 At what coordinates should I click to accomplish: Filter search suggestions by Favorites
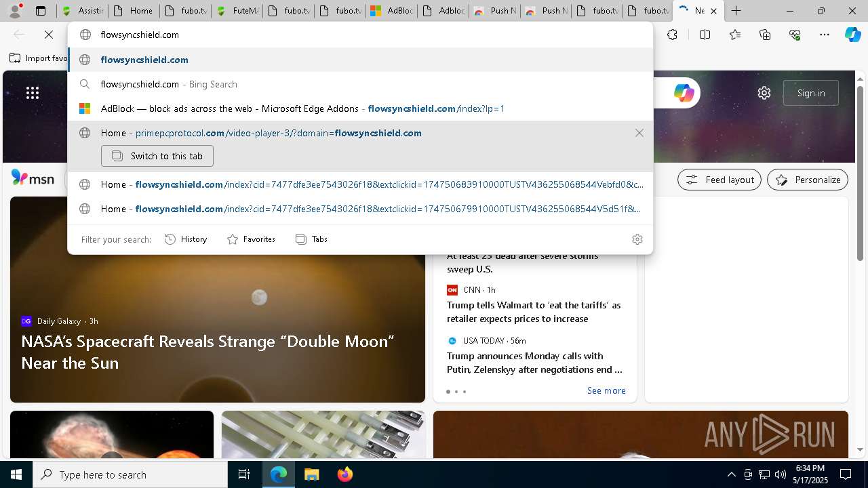click(x=251, y=239)
